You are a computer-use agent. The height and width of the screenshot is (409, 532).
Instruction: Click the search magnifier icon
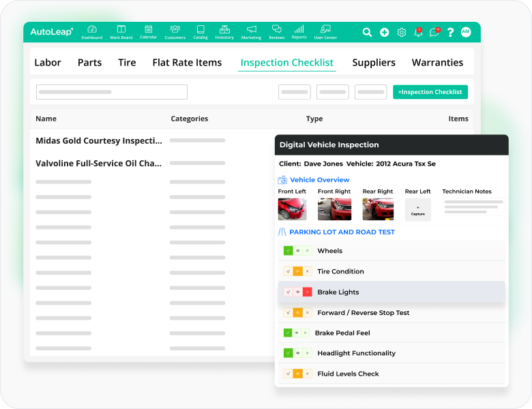point(367,32)
